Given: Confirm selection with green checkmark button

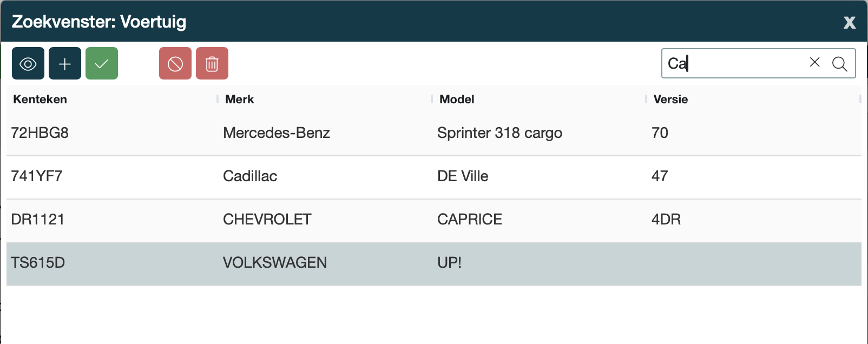Looking at the screenshot, I should click(102, 64).
